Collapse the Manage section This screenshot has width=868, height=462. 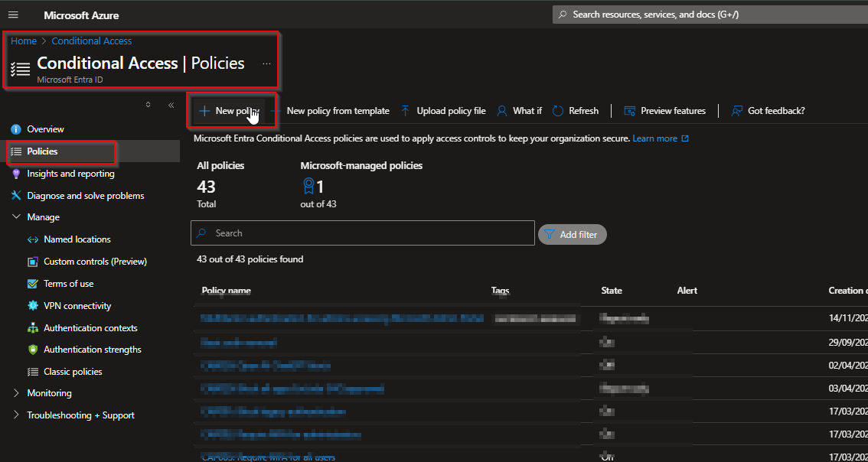(x=17, y=217)
